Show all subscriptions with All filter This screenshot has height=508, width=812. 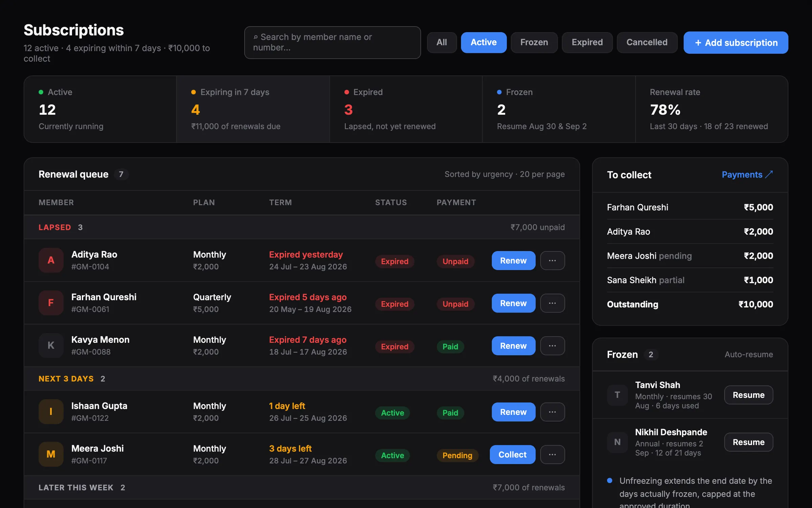pyautogui.click(x=442, y=42)
